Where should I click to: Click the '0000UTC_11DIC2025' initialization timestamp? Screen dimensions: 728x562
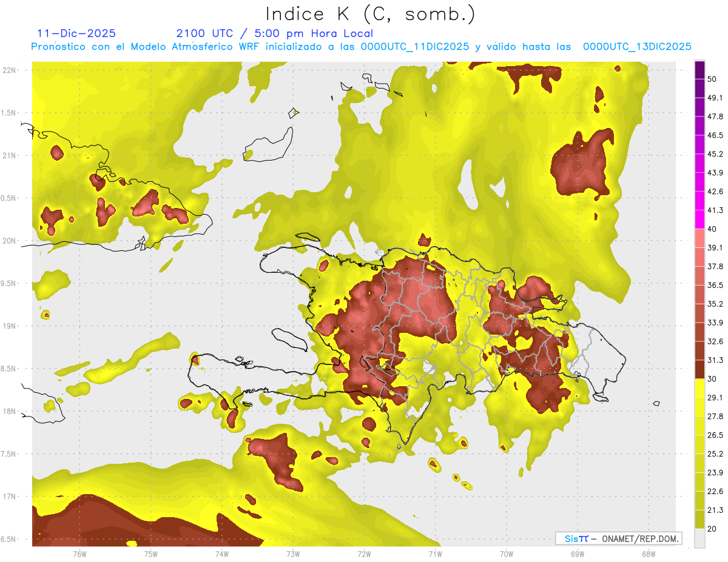pyautogui.click(x=415, y=46)
